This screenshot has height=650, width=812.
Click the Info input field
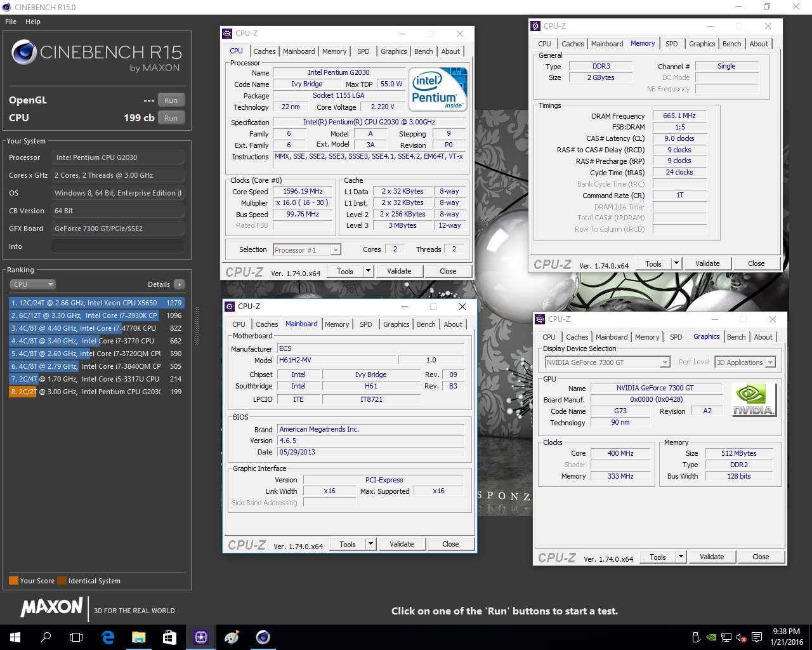tap(118, 246)
